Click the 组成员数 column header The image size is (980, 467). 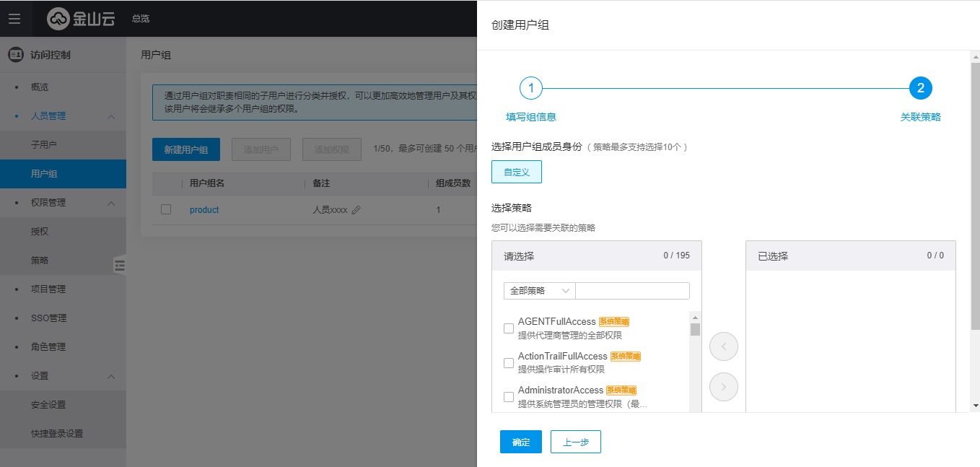tap(453, 183)
